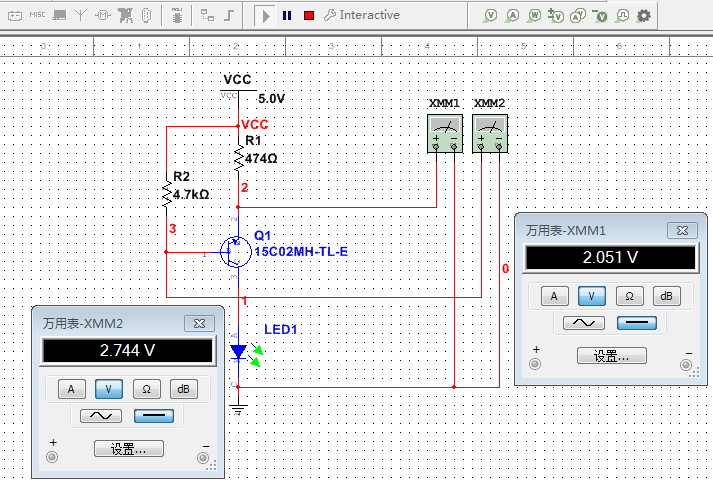Switch XMM2 to voltmeter mode V
Viewport: 713px width, 481px height.
coord(109,389)
